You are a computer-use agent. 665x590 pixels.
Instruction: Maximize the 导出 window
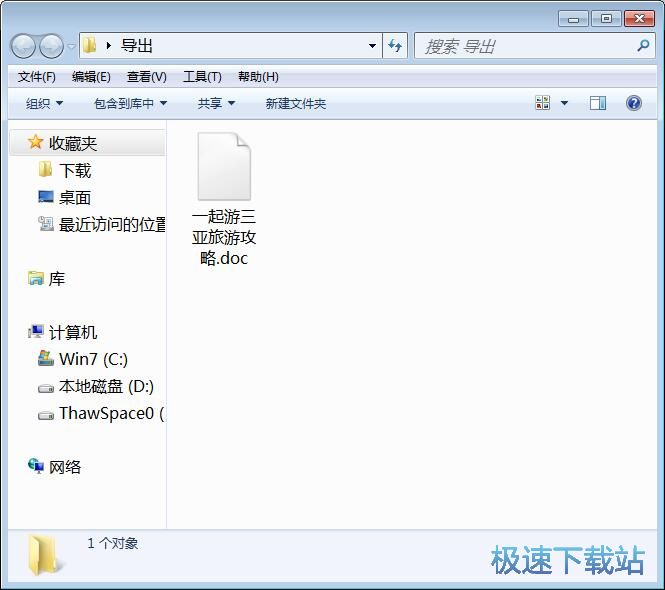click(606, 19)
